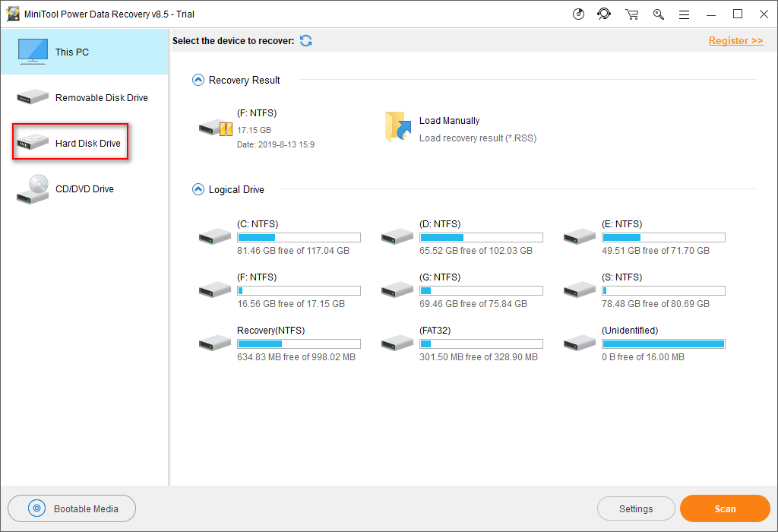This screenshot has width=778, height=532.
Task: Click the F: NTFS logical drive icon
Action: [215, 290]
